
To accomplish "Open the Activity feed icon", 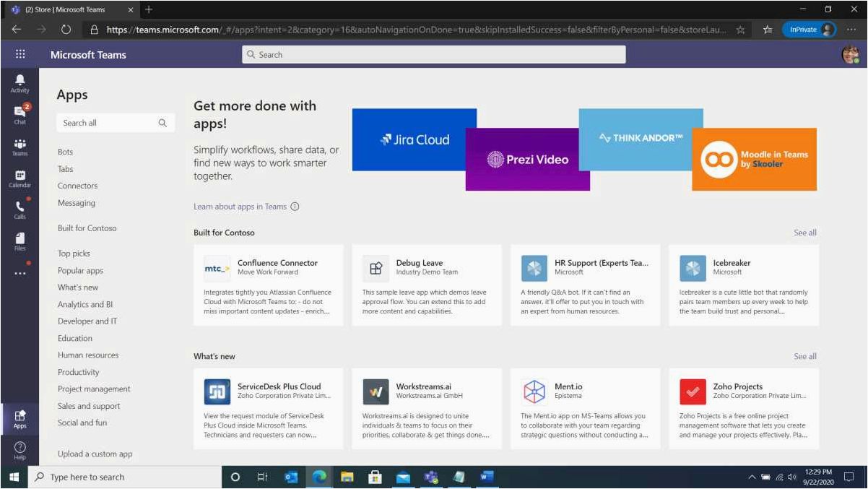I will [x=19, y=83].
